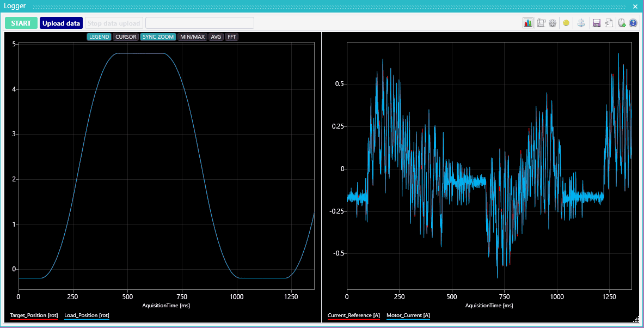Click the Current_Reference [A] legend entry
The height and width of the screenshot is (328, 644).
coord(354,315)
